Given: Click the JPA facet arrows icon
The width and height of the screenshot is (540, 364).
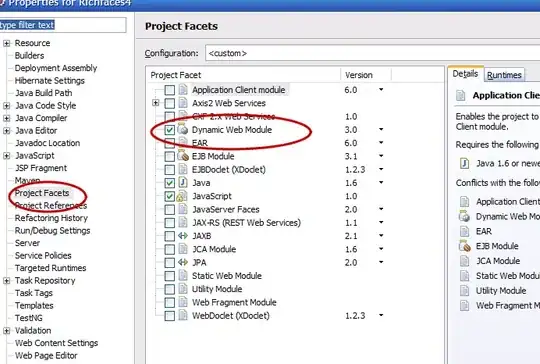Looking at the screenshot, I should 183,262.
